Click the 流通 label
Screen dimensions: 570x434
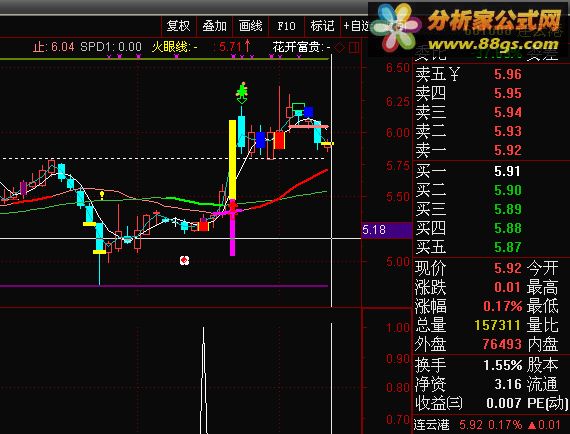click(x=542, y=384)
